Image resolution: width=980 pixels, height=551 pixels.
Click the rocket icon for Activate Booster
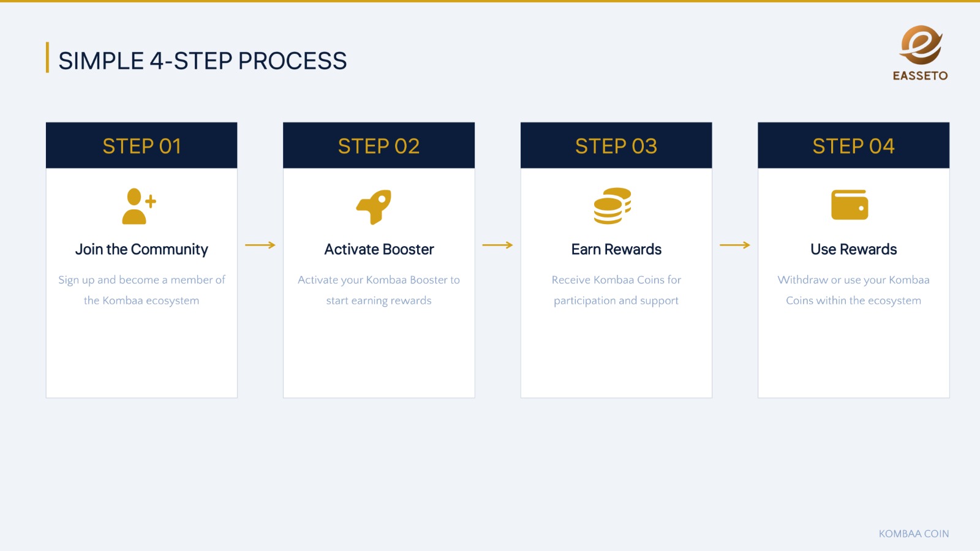[374, 207]
